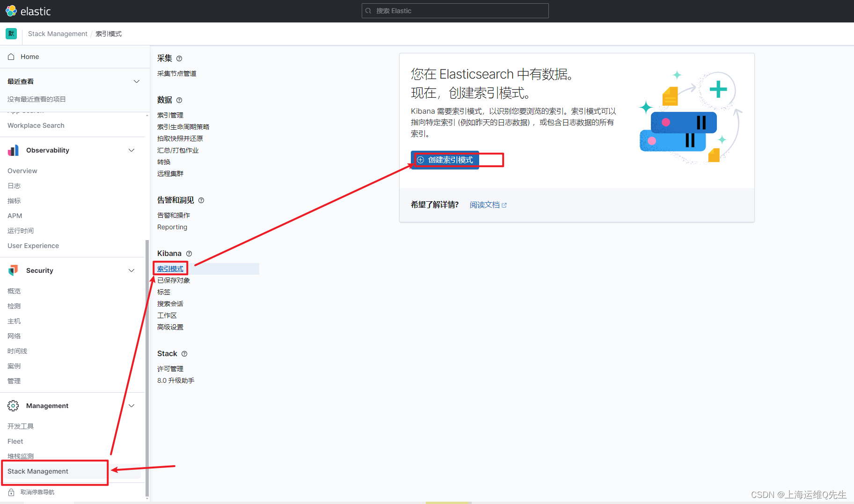
Task: Open 日志 under Observability
Action: coord(14,186)
